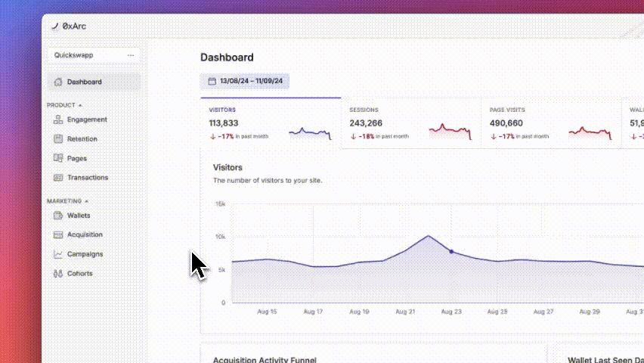Image resolution: width=644 pixels, height=363 pixels.
Task: Click the down arrow icon beside Sessions -18%
Action: pyautogui.click(x=353, y=136)
